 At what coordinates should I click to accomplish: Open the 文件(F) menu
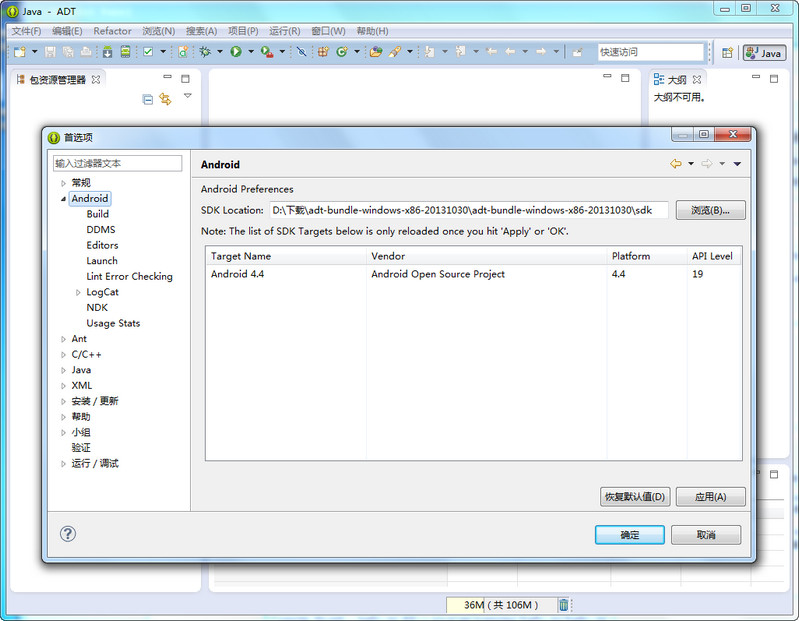click(x=26, y=31)
